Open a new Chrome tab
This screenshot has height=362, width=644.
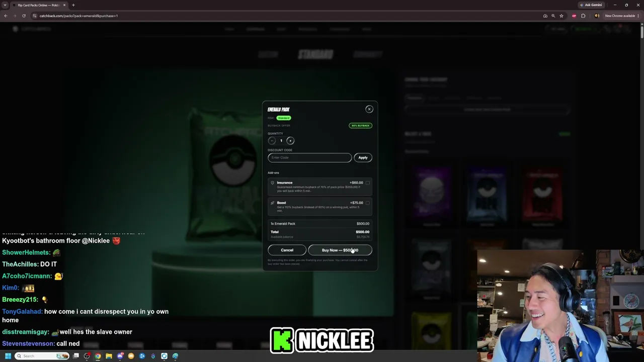click(x=73, y=5)
